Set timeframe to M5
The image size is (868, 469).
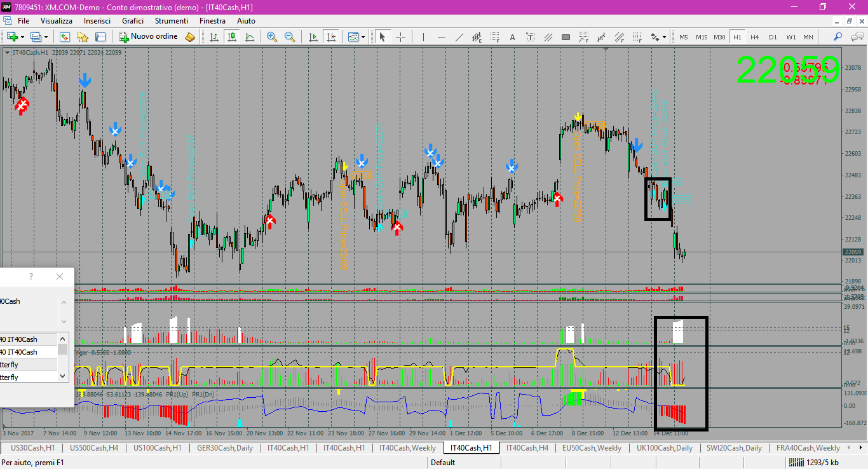(684, 37)
